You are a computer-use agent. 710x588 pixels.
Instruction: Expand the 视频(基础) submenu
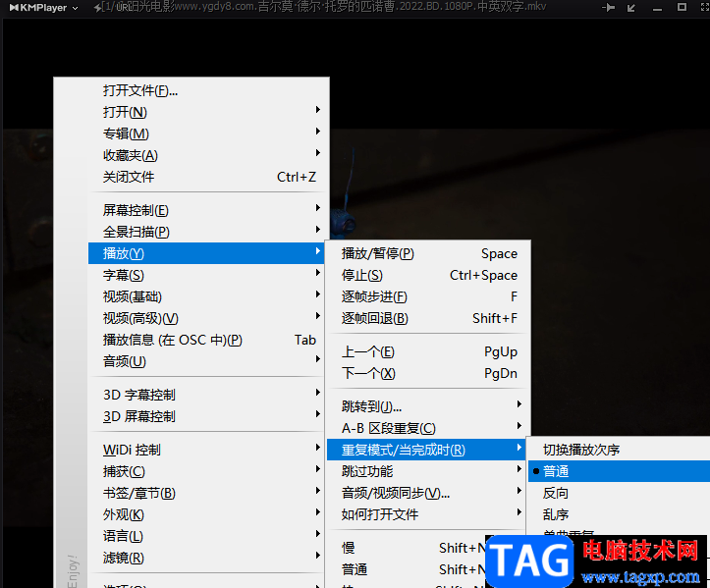pos(206,296)
